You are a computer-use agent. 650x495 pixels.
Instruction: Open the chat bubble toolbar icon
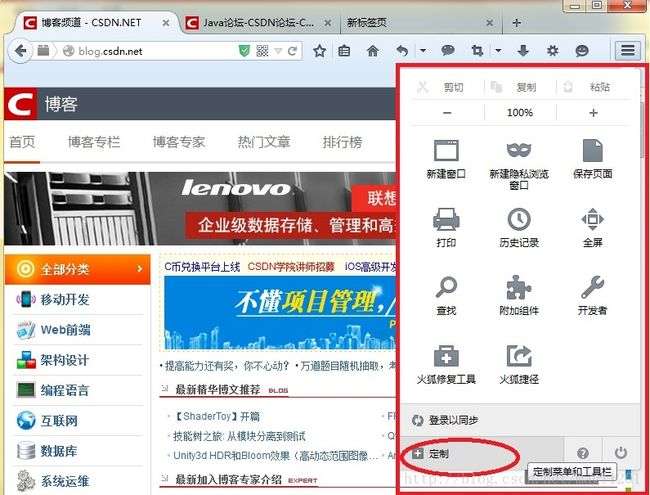pyautogui.click(x=448, y=51)
